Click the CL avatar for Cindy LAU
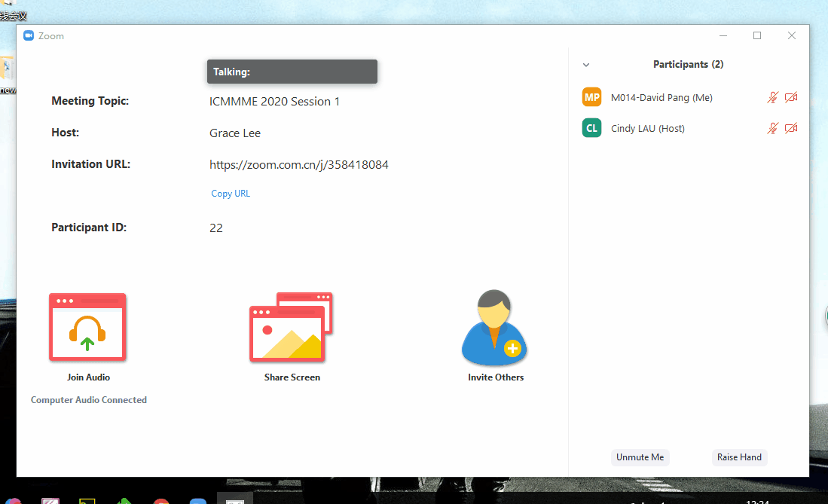The image size is (828, 504). 591,128
